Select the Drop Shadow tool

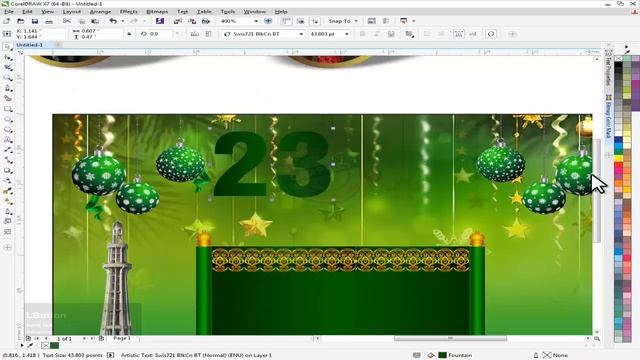(x=7, y=170)
